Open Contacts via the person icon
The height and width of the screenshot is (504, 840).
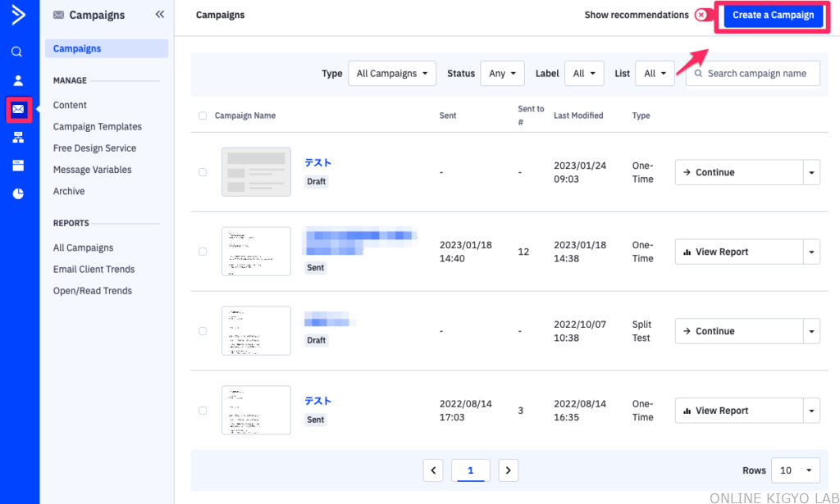18,80
